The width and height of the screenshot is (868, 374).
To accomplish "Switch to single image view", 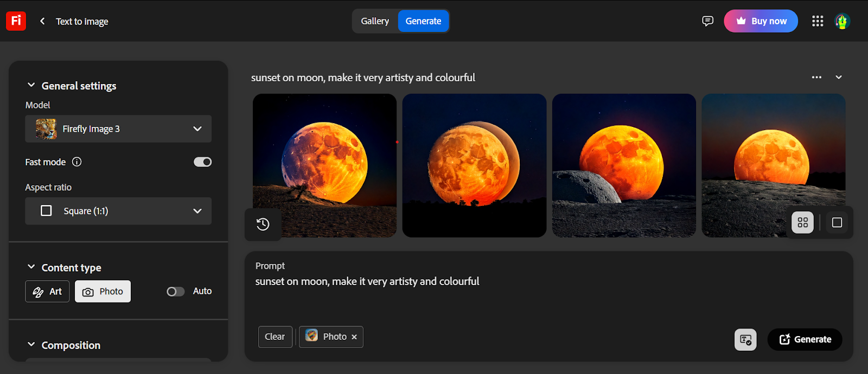I will click(x=837, y=222).
